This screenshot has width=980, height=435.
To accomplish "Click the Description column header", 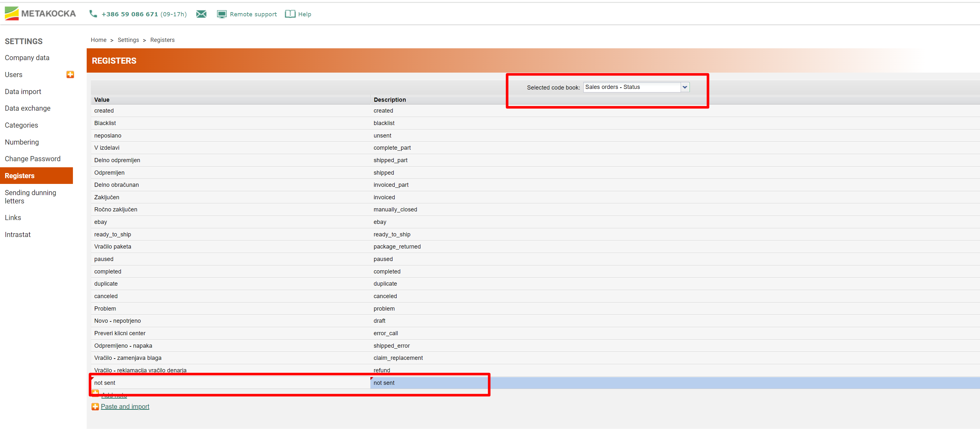I will (390, 100).
